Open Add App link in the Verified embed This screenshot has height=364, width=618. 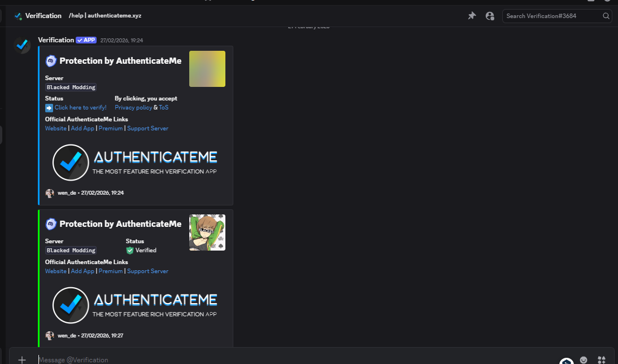(x=82, y=271)
